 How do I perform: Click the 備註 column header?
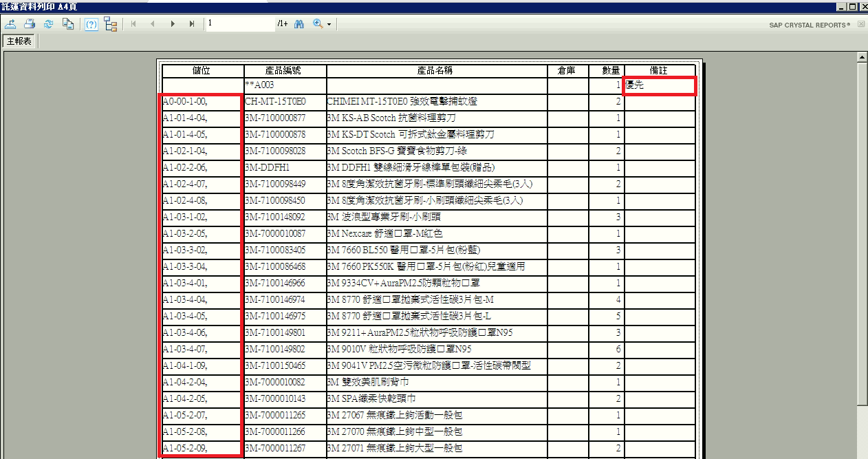(x=660, y=70)
